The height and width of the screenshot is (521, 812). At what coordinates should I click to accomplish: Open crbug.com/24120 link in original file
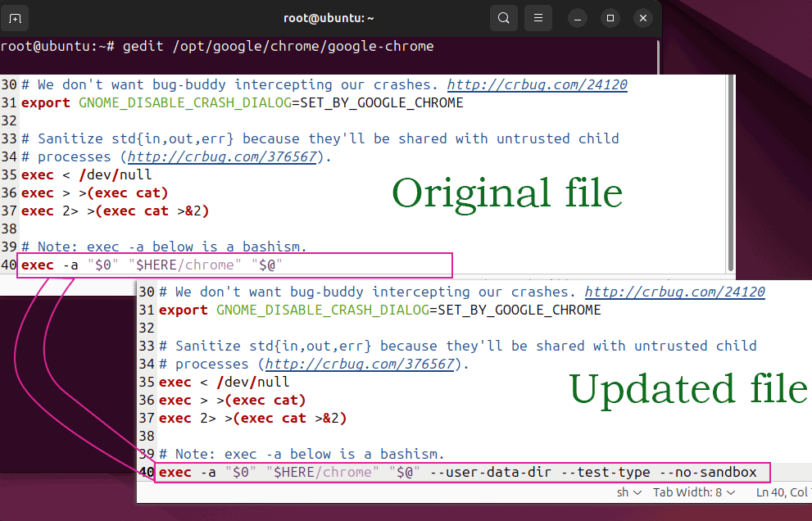pyautogui.click(x=537, y=84)
